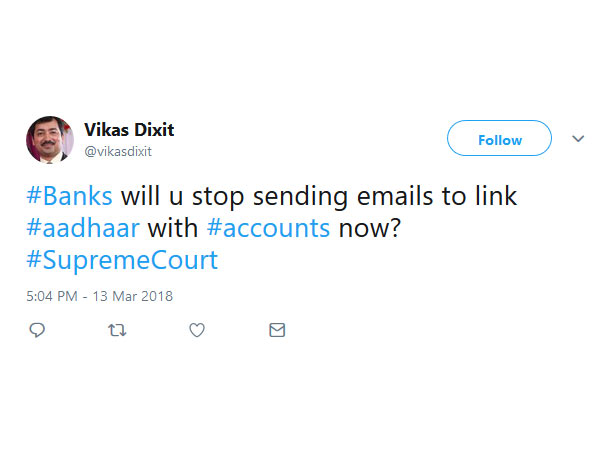Screen dimensions: 600x450
Task: Open tweet timestamp 5:04 PM - 13 Mar 2018
Action: coord(99,296)
